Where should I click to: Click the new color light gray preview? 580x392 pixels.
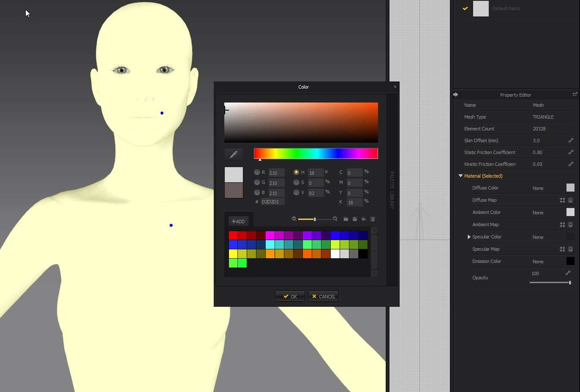234,175
